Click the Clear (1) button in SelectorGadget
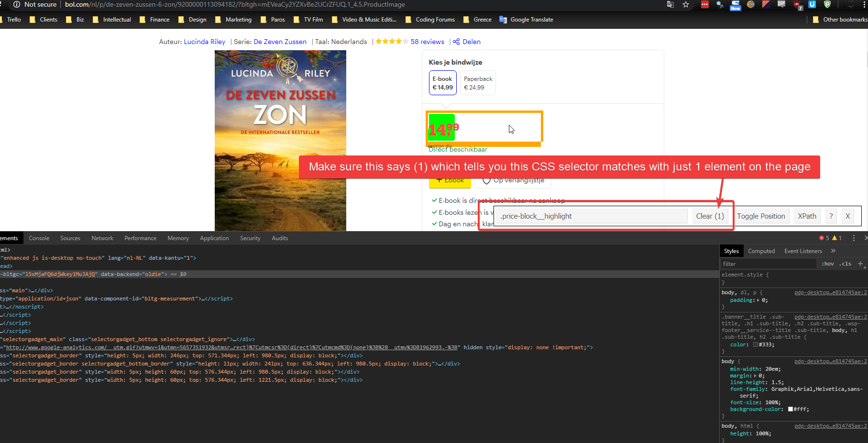This screenshot has height=443, width=868. 710,216
